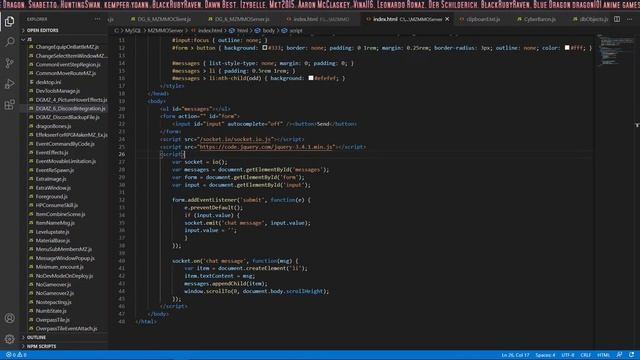The image size is (640, 360).
Task: Open the Explorer view in activity bar
Action: 9,21
